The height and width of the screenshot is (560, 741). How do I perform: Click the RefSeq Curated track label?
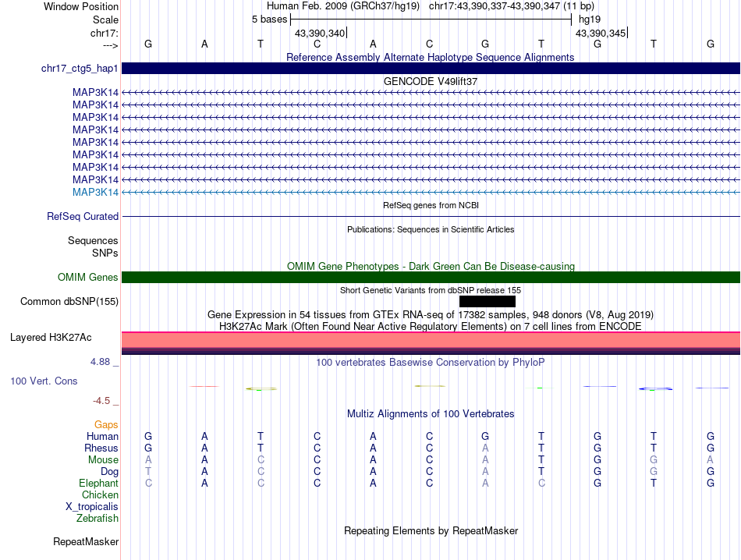tap(83, 216)
